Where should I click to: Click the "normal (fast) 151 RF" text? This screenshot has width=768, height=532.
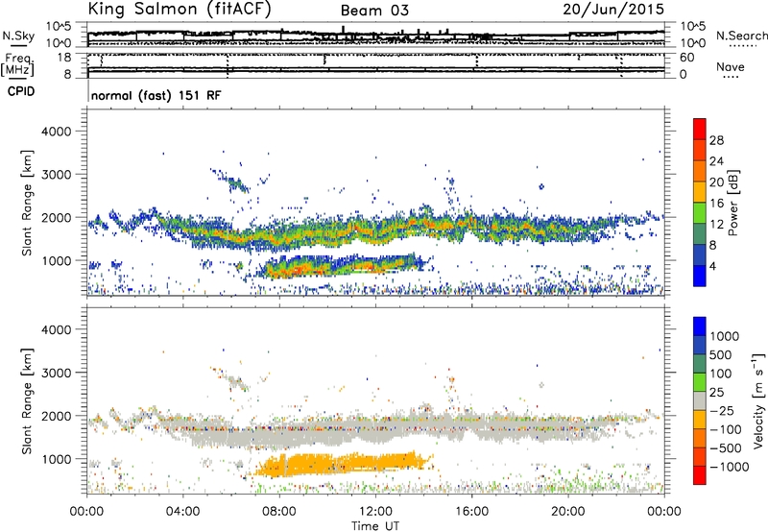156,95
